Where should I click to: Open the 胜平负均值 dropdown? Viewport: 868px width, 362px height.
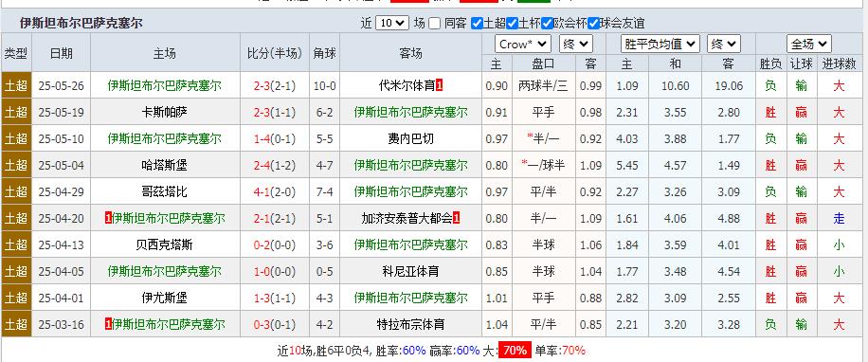(x=660, y=44)
